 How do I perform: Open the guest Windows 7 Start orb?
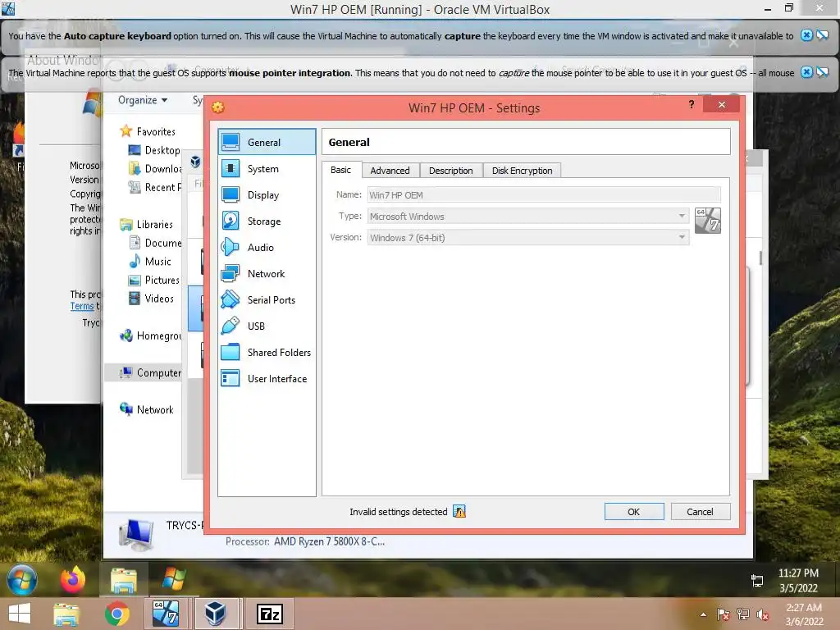22,580
